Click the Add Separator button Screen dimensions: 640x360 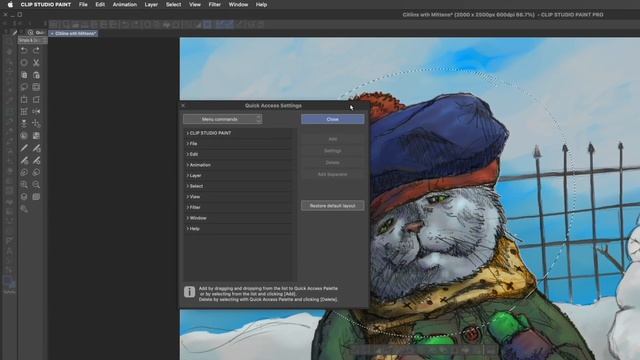[333, 174]
